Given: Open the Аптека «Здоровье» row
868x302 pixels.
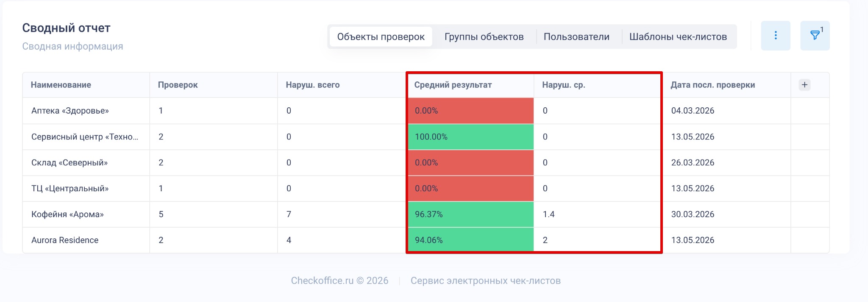Looking at the screenshot, I should point(426,111).
